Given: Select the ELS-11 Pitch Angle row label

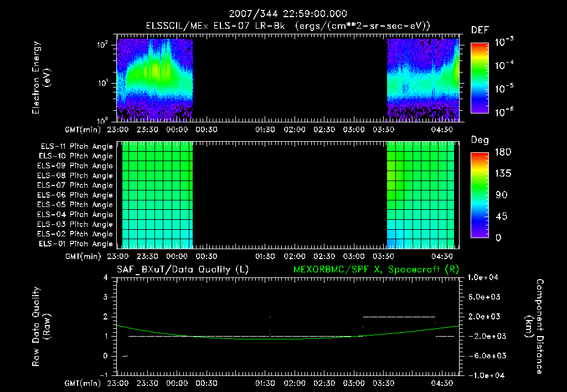Looking at the screenshot, I should (x=76, y=147).
